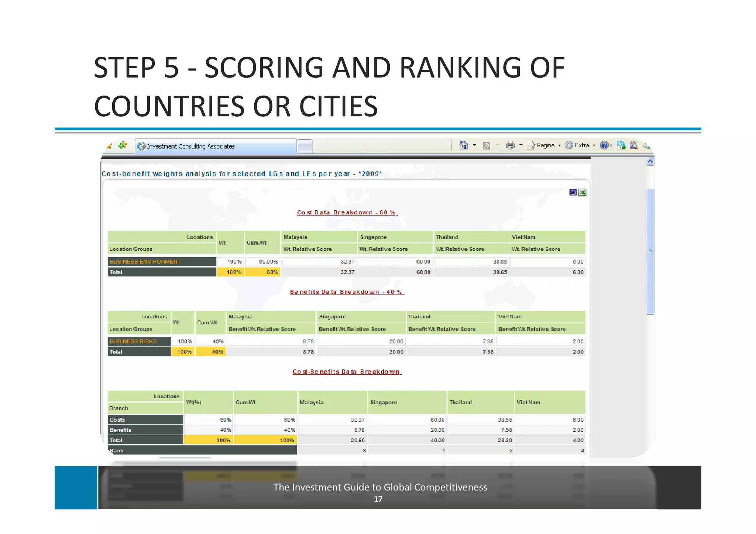Click the Help question mark icon
756x534 pixels.
(x=604, y=145)
